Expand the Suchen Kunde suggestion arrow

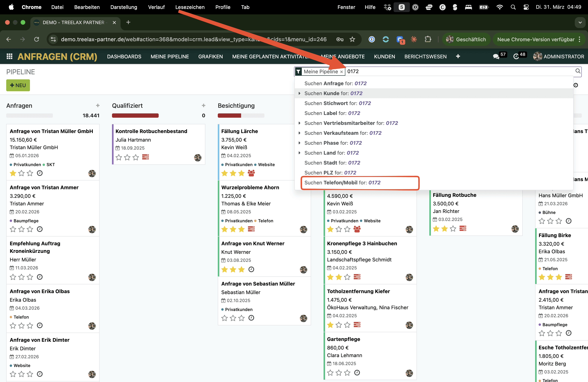[x=299, y=93]
